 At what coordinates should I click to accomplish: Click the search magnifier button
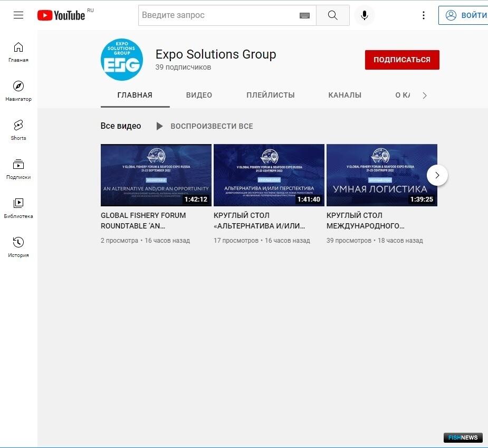(332, 15)
